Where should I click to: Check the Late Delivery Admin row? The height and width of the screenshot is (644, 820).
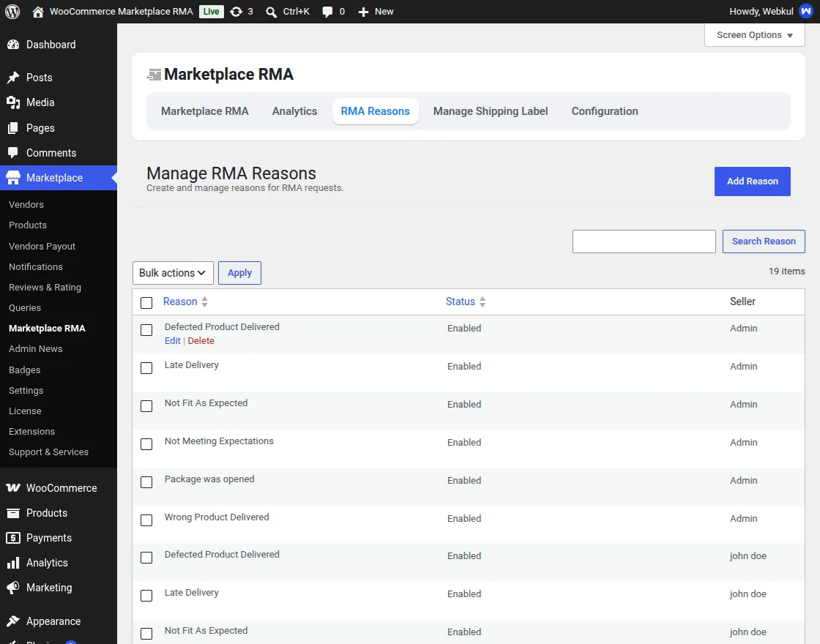pyautogui.click(x=146, y=368)
